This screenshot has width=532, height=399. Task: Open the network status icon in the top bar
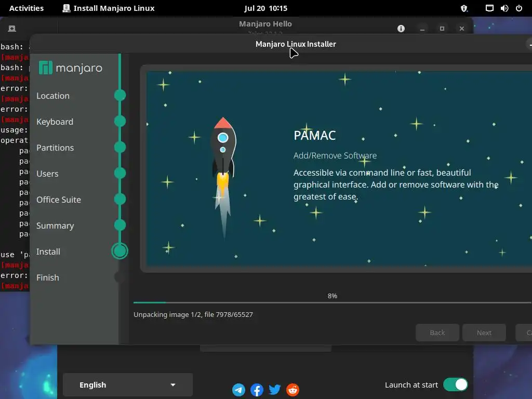489,8
